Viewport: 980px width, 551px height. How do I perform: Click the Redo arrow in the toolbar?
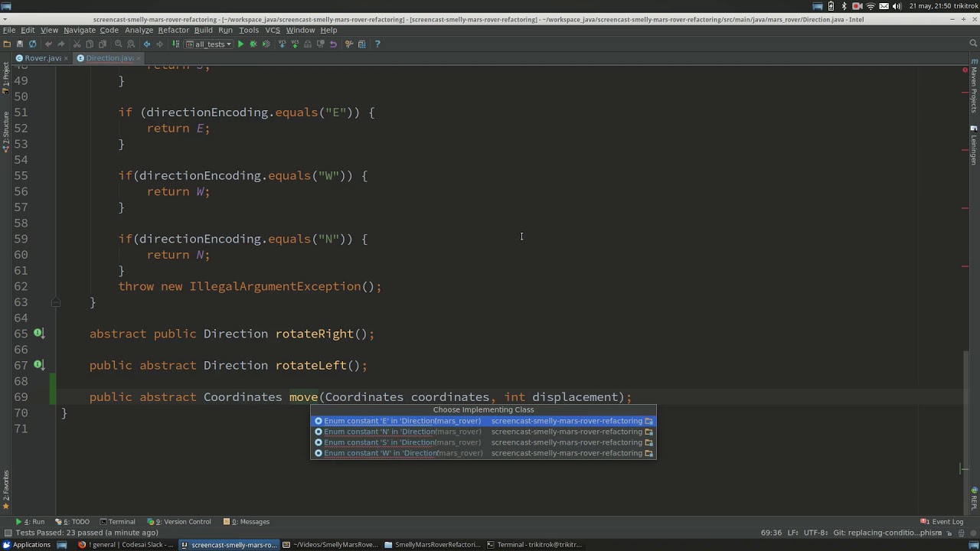point(60,44)
